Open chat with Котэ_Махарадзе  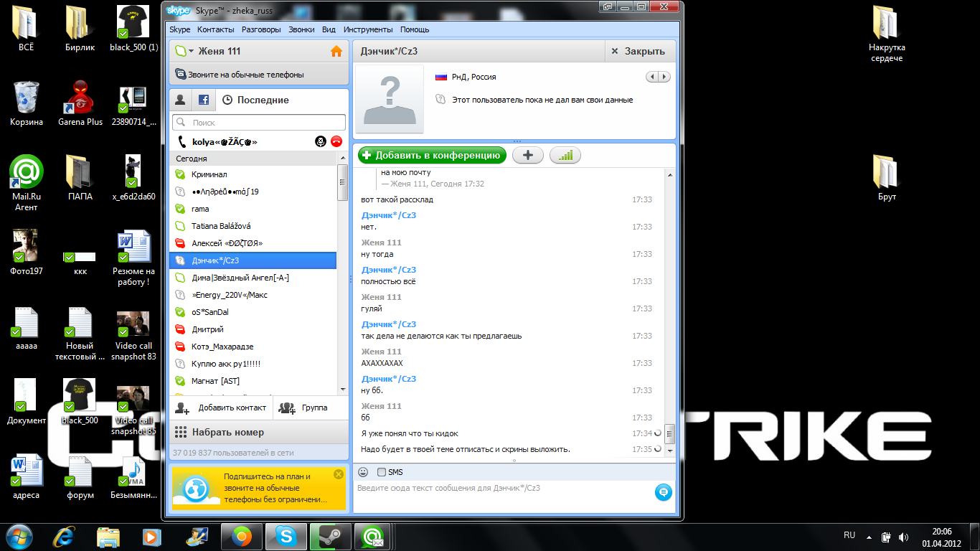253,347
